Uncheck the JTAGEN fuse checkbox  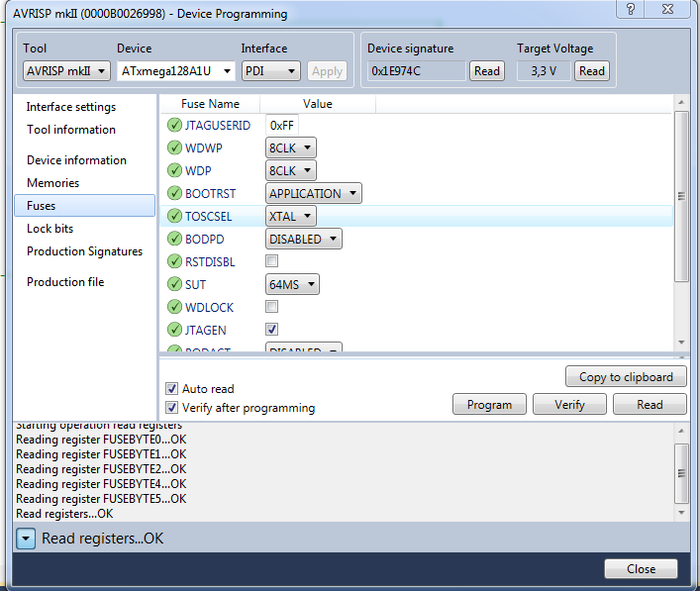(271, 330)
